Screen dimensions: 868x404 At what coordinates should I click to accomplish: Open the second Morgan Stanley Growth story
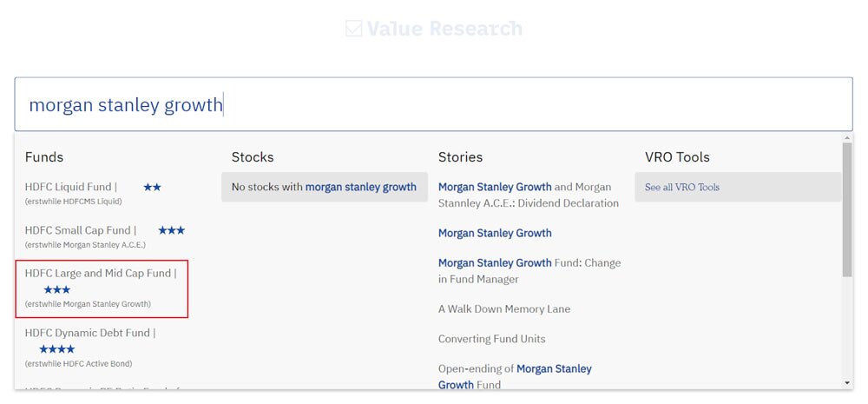click(x=495, y=233)
